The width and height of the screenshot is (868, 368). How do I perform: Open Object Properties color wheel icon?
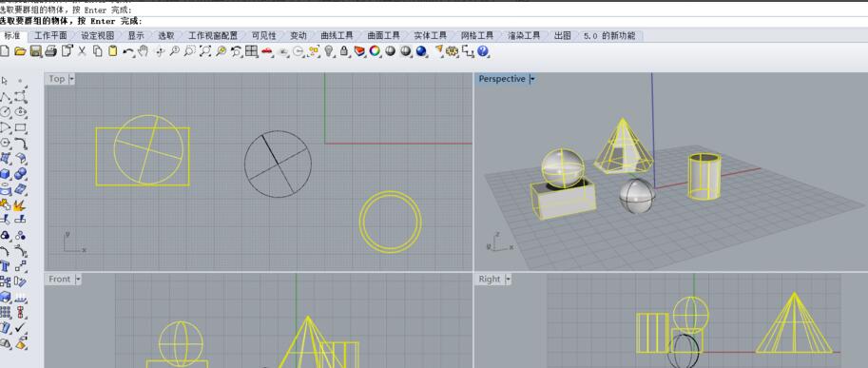coord(375,51)
